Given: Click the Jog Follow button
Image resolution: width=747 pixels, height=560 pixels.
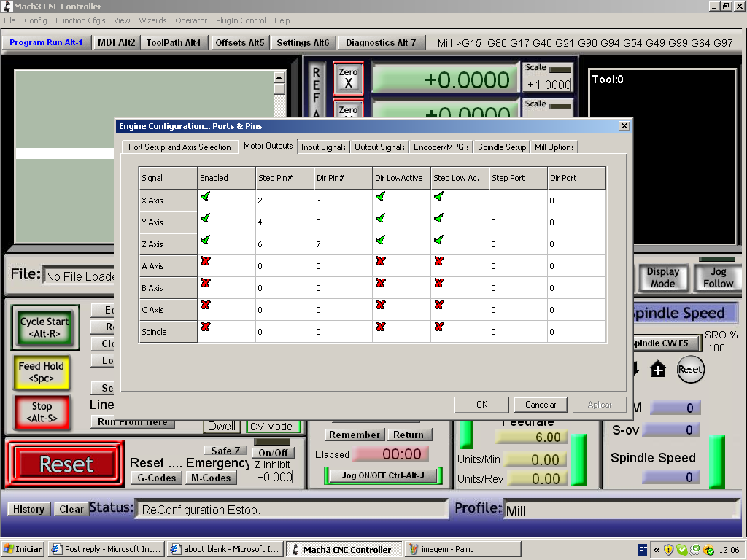Looking at the screenshot, I should click(x=718, y=277).
